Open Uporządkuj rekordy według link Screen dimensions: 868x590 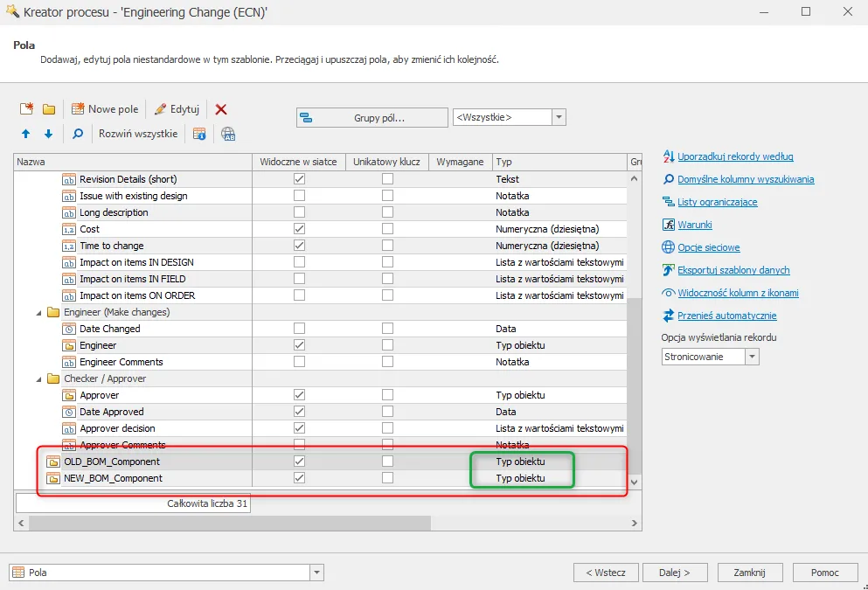coord(735,156)
